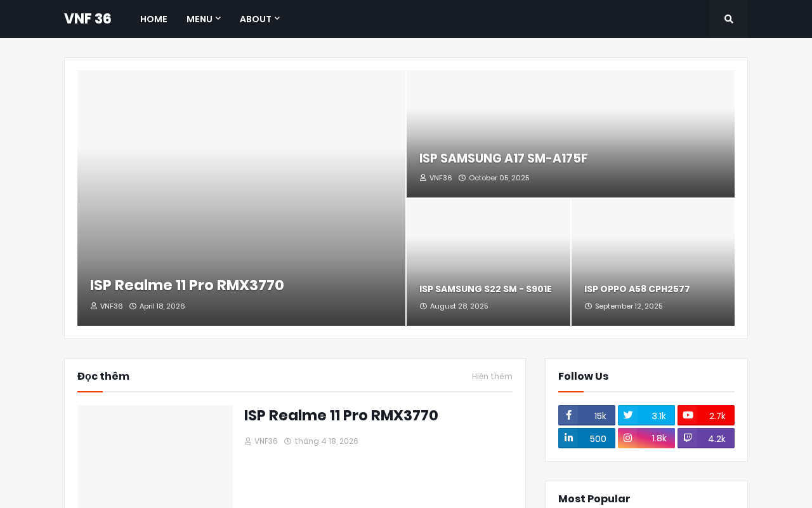Open the Realme 11 Pro thumbnail under Đọc thêm

[x=155, y=457]
